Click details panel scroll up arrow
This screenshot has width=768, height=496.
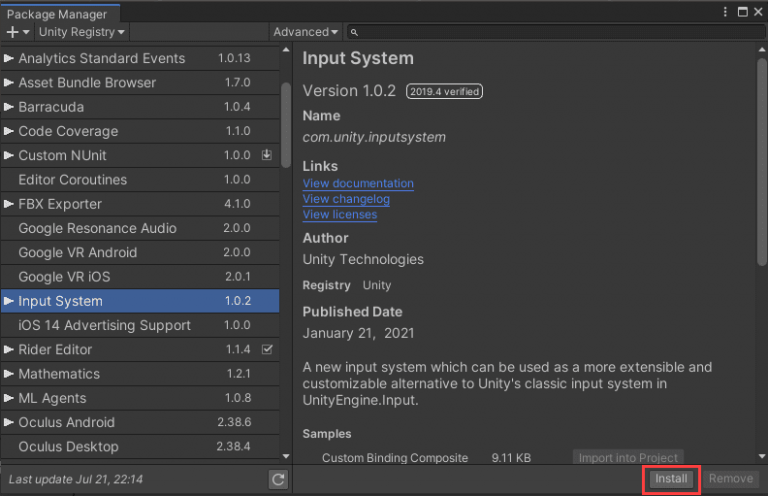tap(762, 50)
